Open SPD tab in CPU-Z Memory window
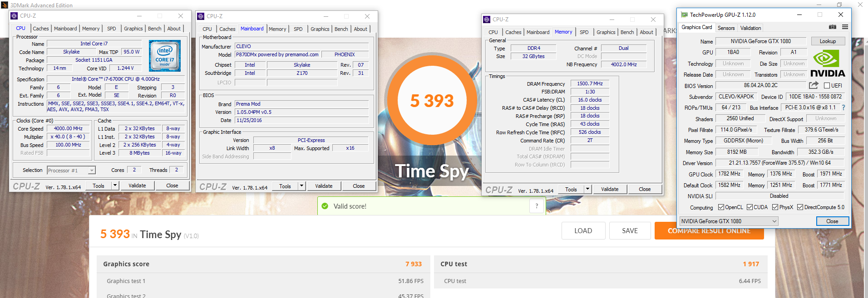This screenshot has height=298, width=868. 584,32
